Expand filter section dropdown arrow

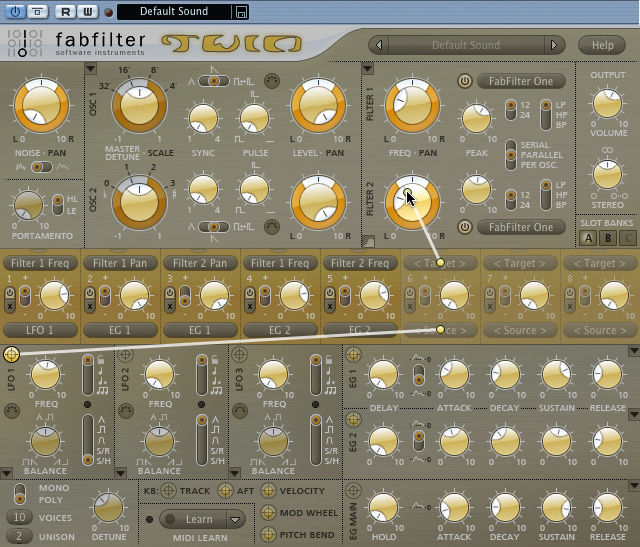(x=367, y=68)
